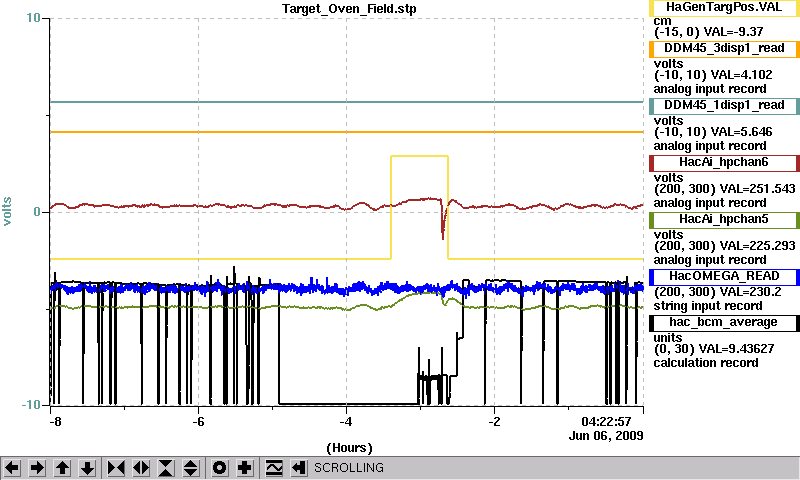Click the -6 tick label on the time axis
The image size is (800, 480).
[x=198, y=422]
